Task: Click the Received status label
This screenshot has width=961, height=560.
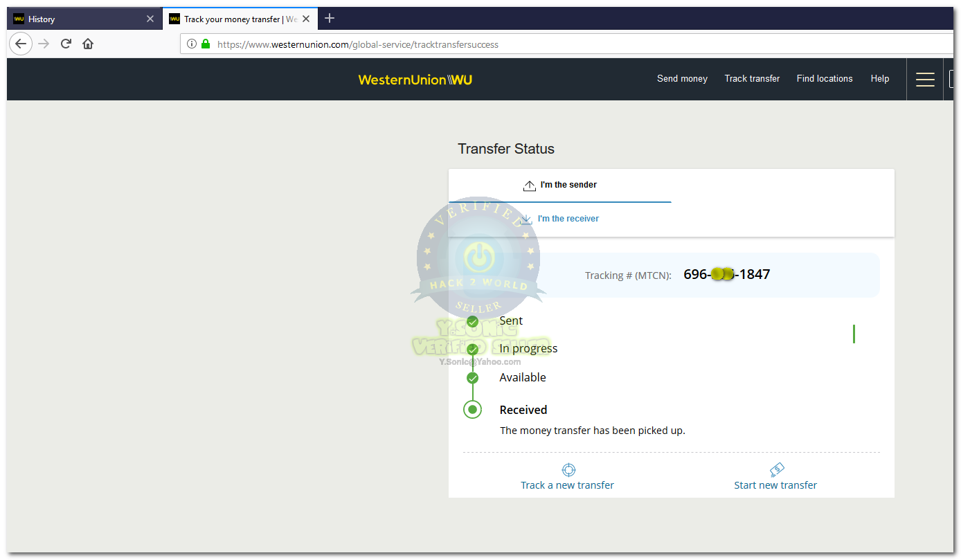Action: 523,410
